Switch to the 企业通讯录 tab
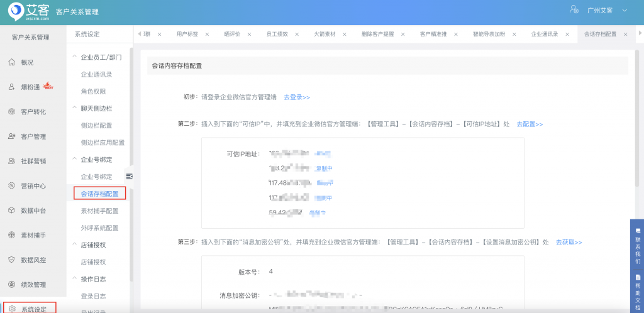 tap(545, 34)
